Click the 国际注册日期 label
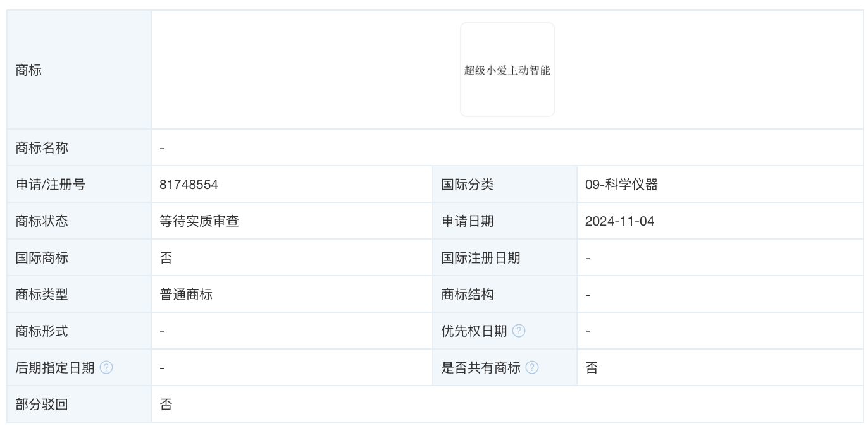Image resolution: width=868 pixels, height=426 pixels. click(481, 258)
